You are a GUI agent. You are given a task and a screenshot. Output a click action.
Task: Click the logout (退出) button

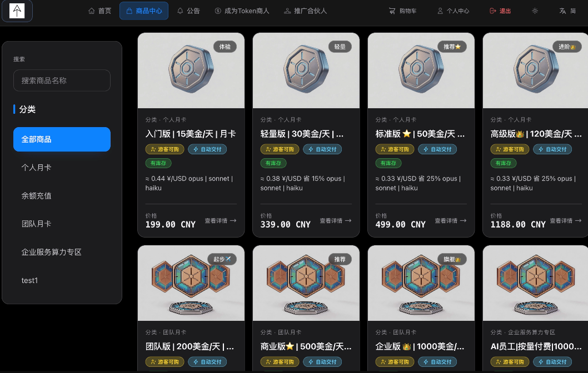click(x=500, y=11)
